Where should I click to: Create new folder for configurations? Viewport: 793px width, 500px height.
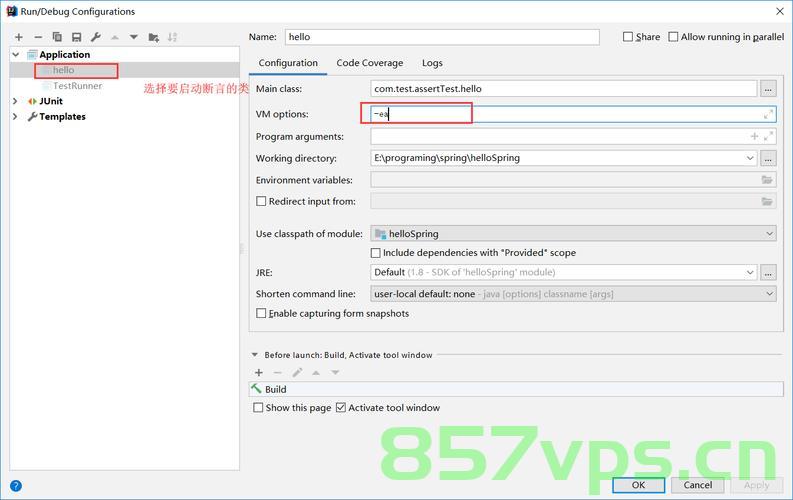154,37
